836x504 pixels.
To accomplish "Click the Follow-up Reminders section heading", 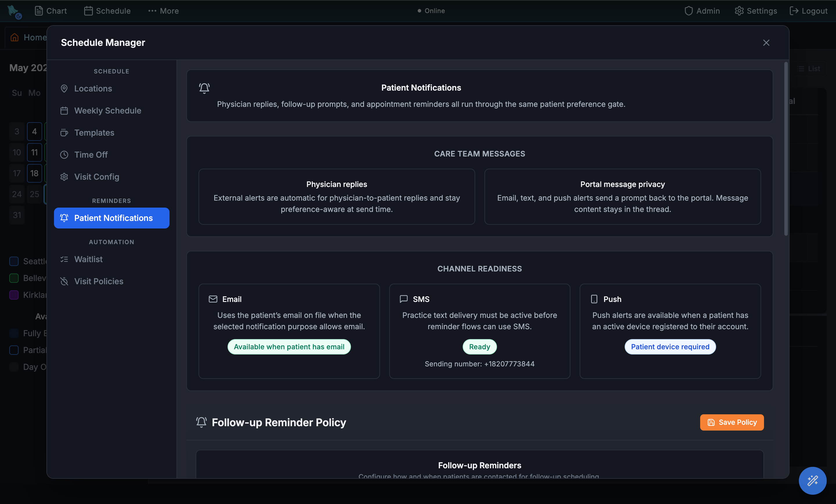I will (480, 465).
